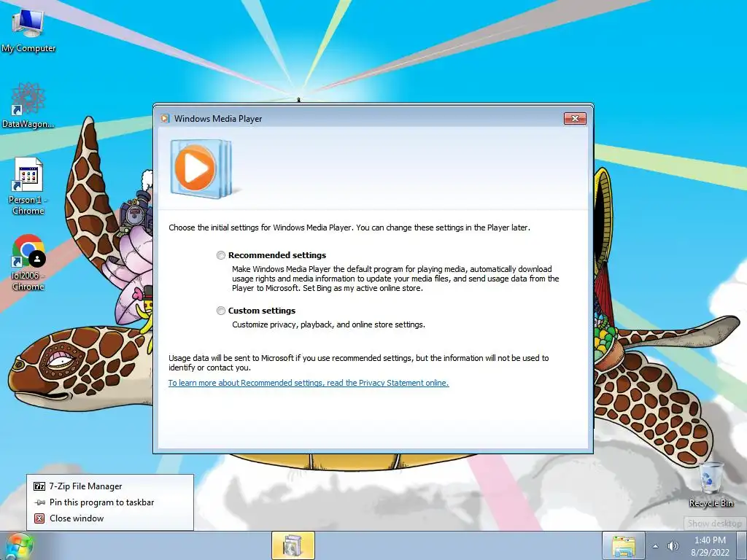
Task: Open the Windows Start button
Action: pos(18,546)
